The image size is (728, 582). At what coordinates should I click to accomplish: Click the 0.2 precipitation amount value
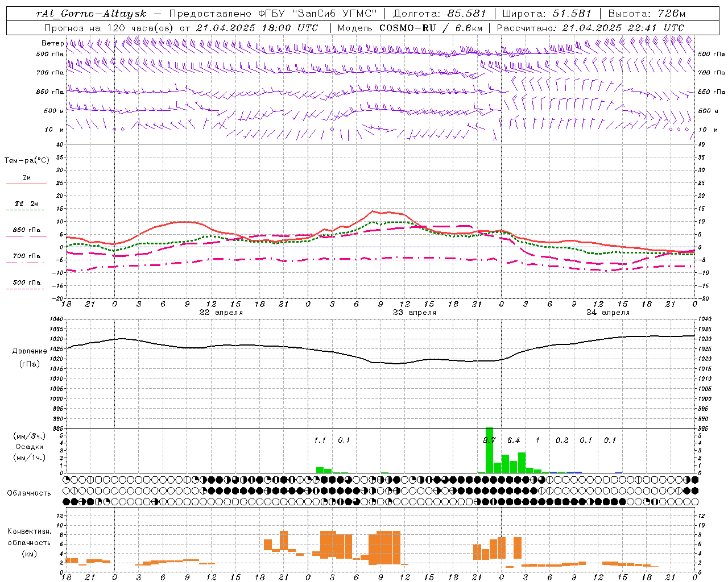click(x=562, y=440)
